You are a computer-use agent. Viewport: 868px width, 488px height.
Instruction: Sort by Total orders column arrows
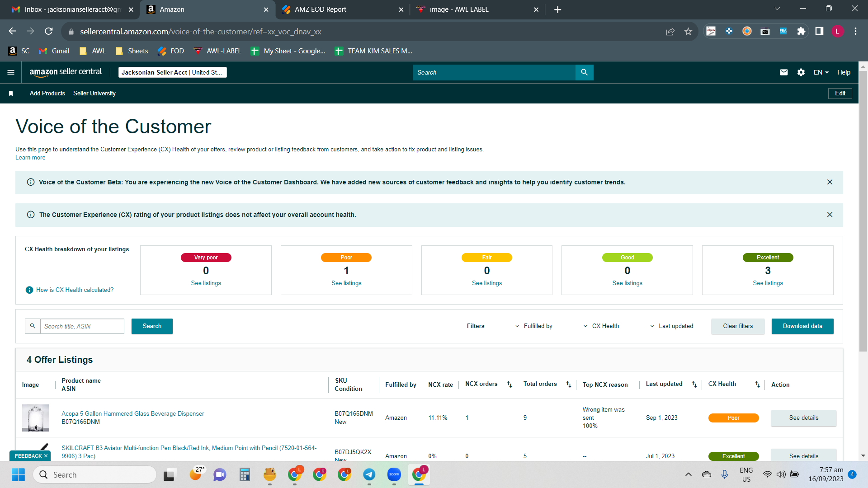[569, 385]
